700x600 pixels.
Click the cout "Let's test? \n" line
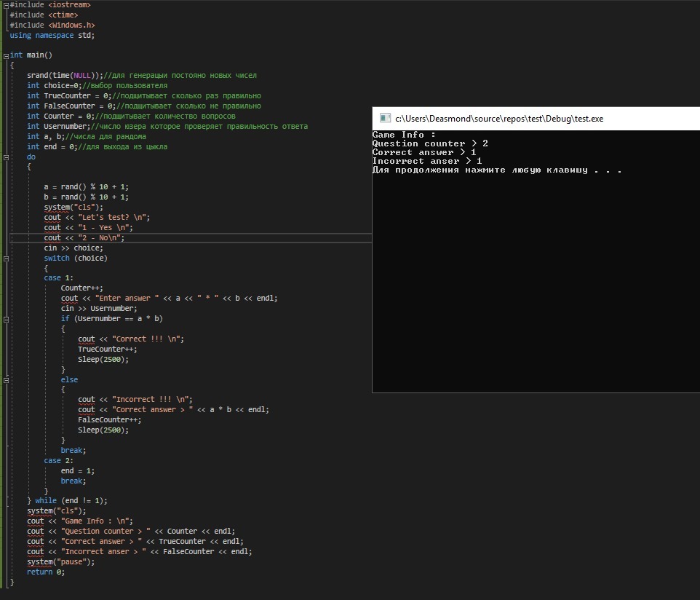[97, 218]
